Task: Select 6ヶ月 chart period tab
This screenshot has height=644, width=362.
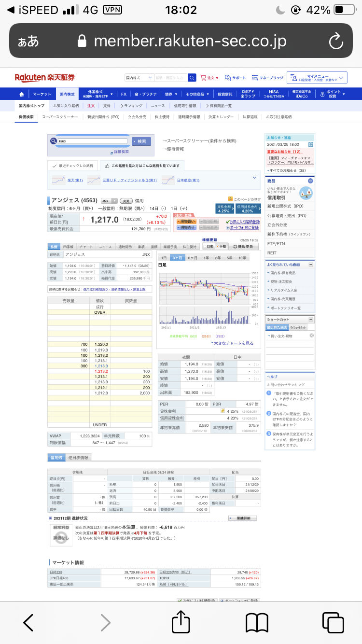Action: click(x=193, y=258)
